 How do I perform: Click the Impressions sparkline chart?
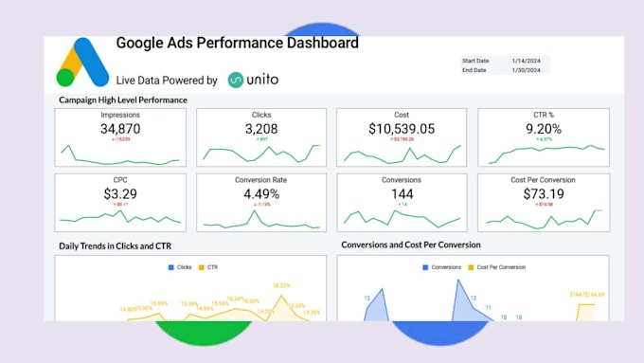(x=120, y=155)
